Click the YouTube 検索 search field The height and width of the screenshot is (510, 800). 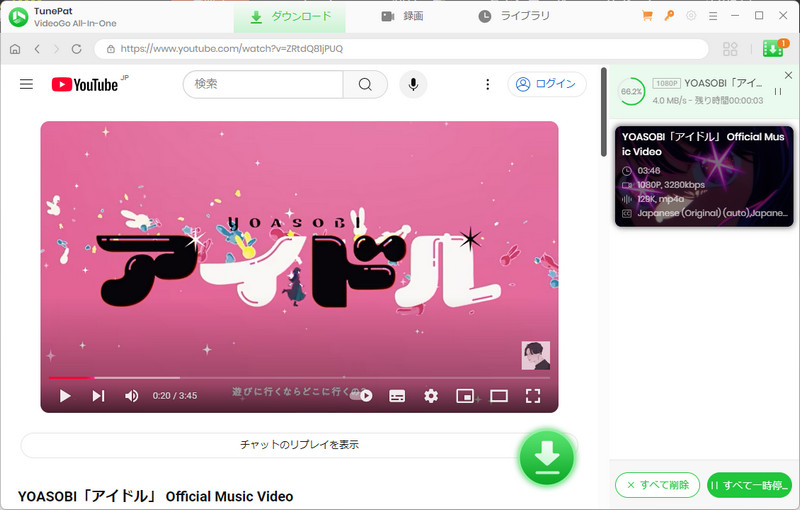[263, 84]
